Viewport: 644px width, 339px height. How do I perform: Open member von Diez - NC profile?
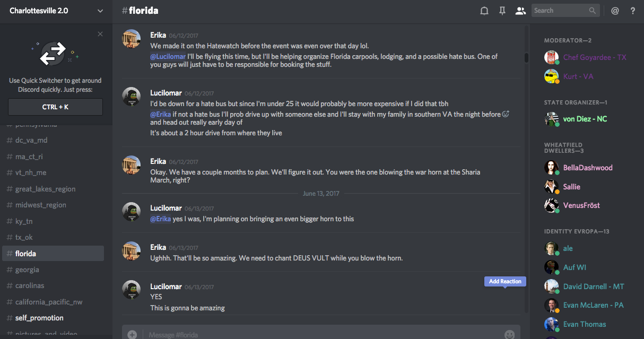tap(585, 119)
